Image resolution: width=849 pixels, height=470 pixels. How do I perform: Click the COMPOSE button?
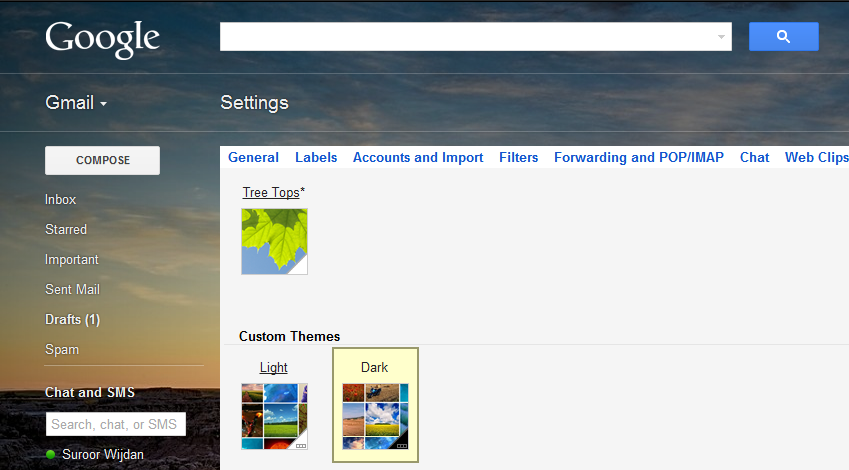point(102,160)
